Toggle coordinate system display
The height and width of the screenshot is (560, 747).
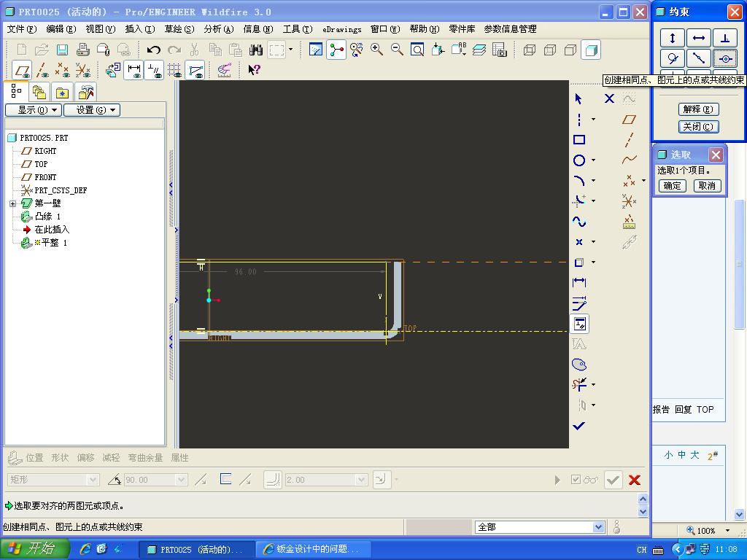coord(83,70)
